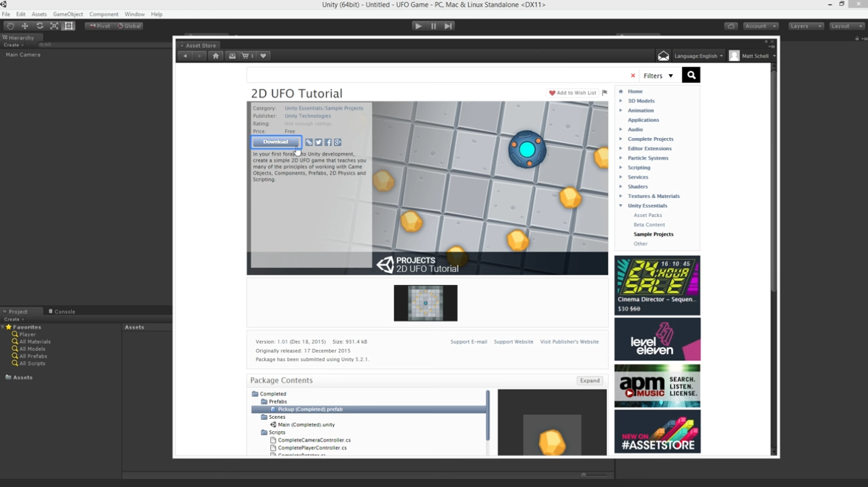The height and width of the screenshot is (487, 868).
Task: Open the Help menu
Action: [x=157, y=14]
